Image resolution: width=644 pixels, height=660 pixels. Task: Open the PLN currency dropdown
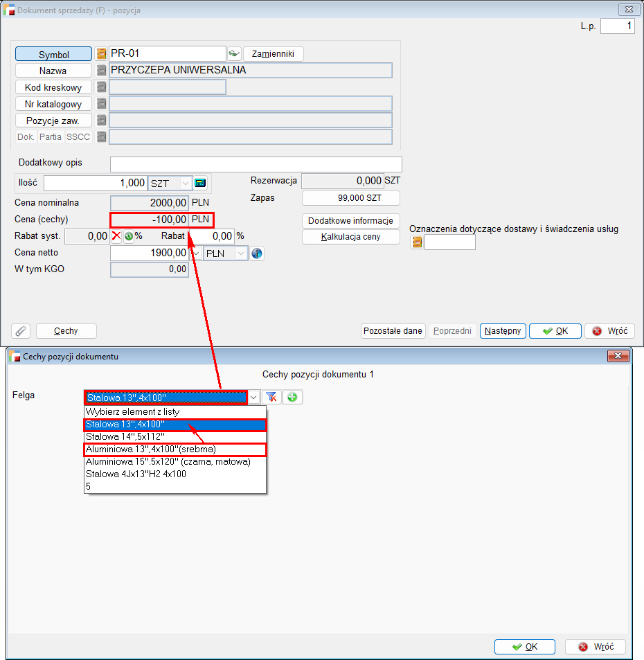(241, 253)
